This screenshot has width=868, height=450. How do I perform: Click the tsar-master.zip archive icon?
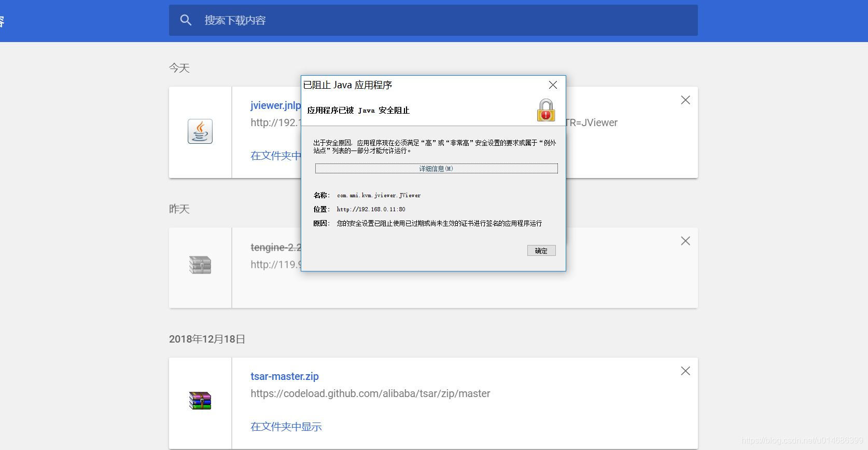(x=200, y=401)
